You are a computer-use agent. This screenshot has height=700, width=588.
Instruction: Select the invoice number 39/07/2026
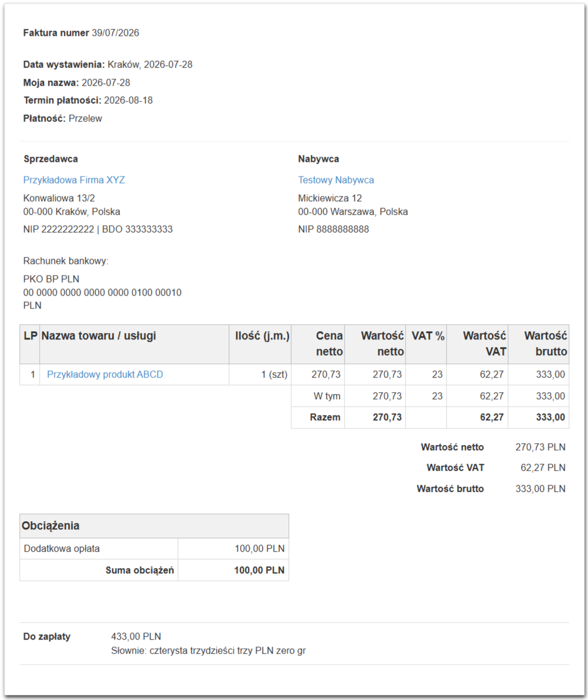pyautogui.click(x=115, y=33)
